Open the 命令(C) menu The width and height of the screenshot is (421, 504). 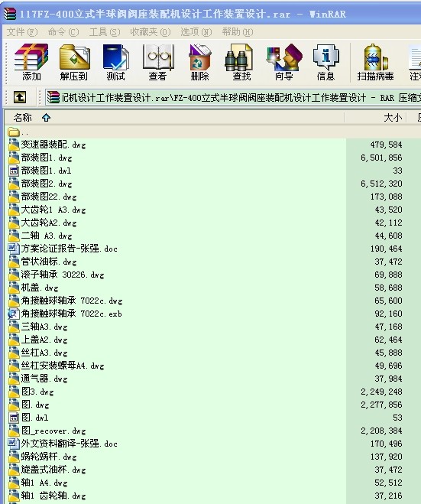(x=63, y=32)
